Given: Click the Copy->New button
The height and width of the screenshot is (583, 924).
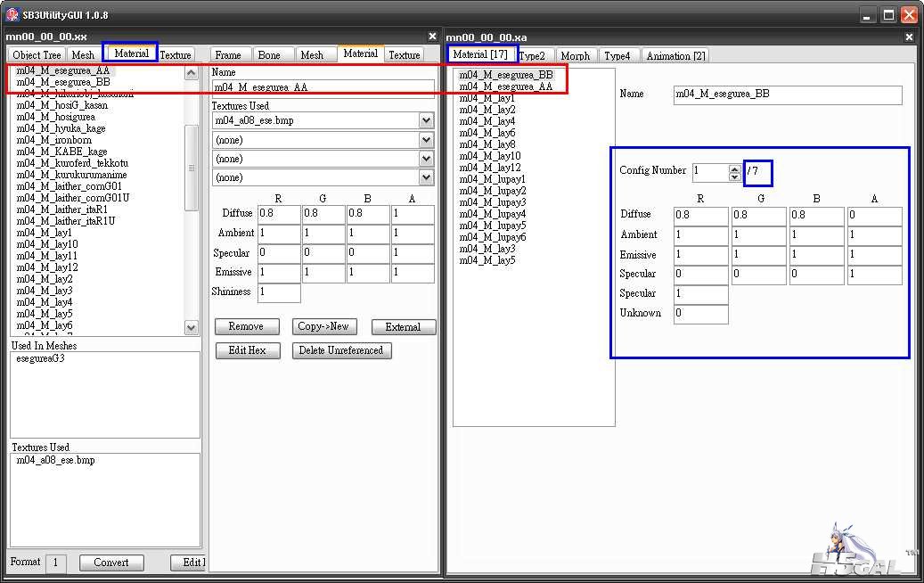Looking at the screenshot, I should coord(323,327).
